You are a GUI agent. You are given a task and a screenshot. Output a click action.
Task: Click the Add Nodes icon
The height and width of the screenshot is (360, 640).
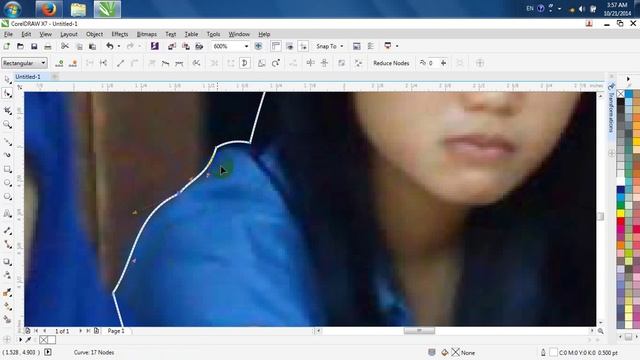click(x=59, y=63)
